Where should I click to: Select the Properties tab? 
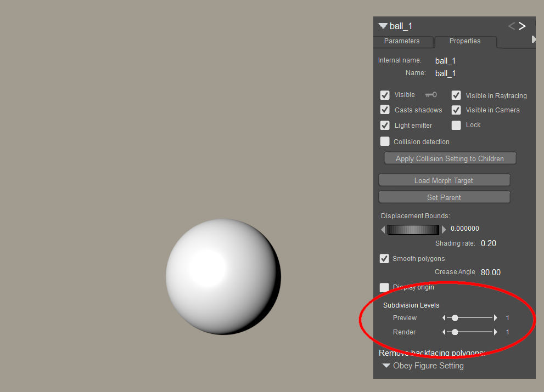[x=465, y=41]
